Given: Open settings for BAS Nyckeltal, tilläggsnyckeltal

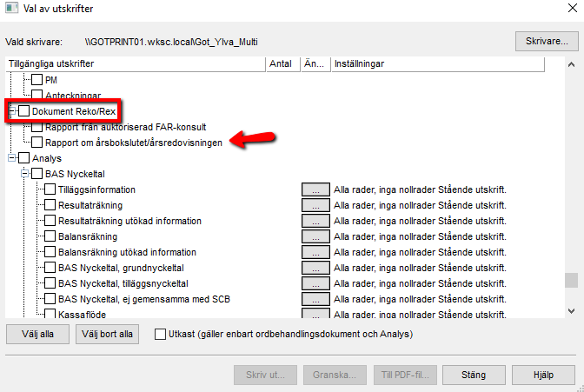Looking at the screenshot, I should (315, 283).
